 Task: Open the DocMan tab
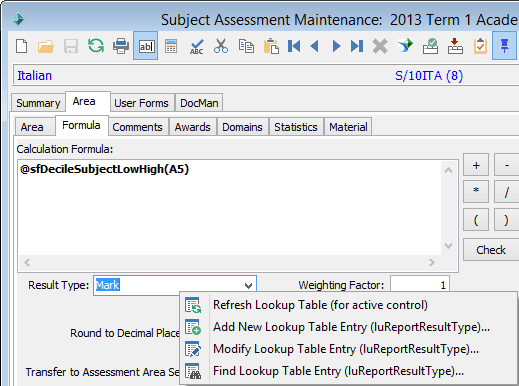pyautogui.click(x=199, y=103)
